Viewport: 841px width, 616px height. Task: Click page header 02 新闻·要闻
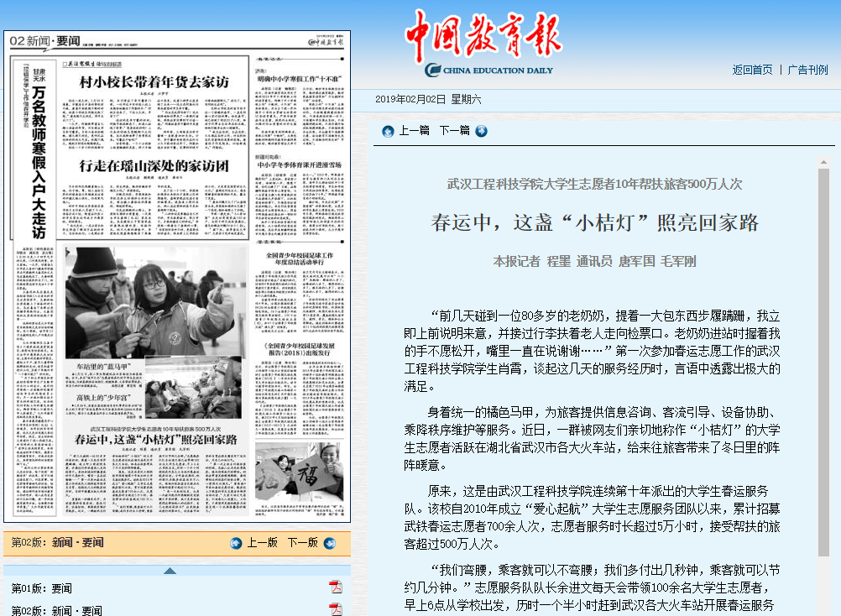coord(45,41)
